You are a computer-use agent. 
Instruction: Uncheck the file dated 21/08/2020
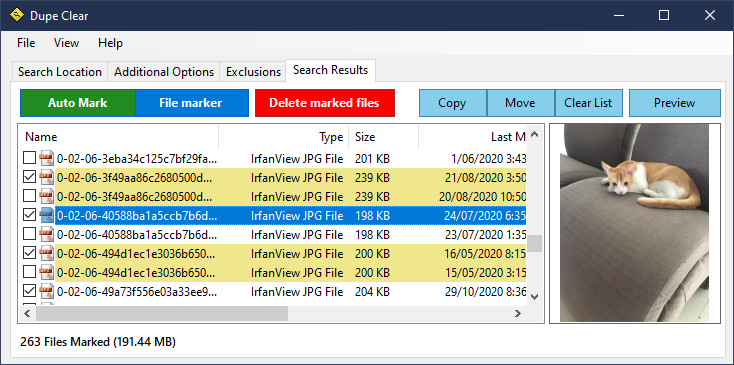tap(29, 177)
